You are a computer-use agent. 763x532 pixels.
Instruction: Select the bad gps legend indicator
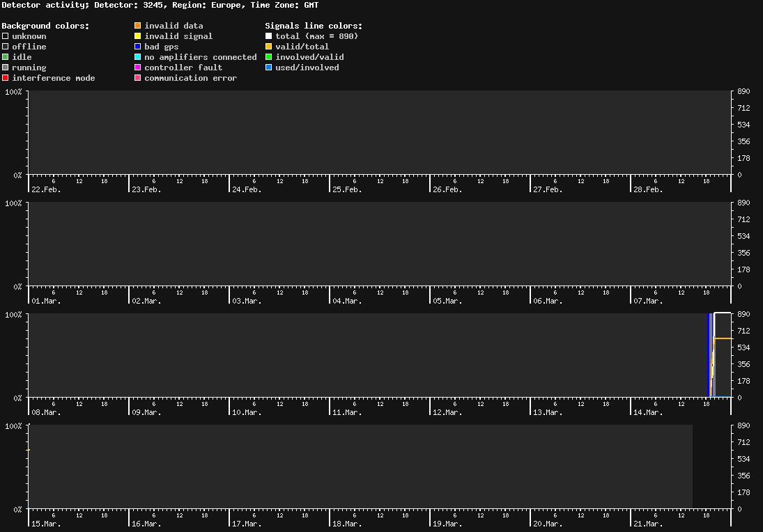pyautogui.click(x=138, y=46)
